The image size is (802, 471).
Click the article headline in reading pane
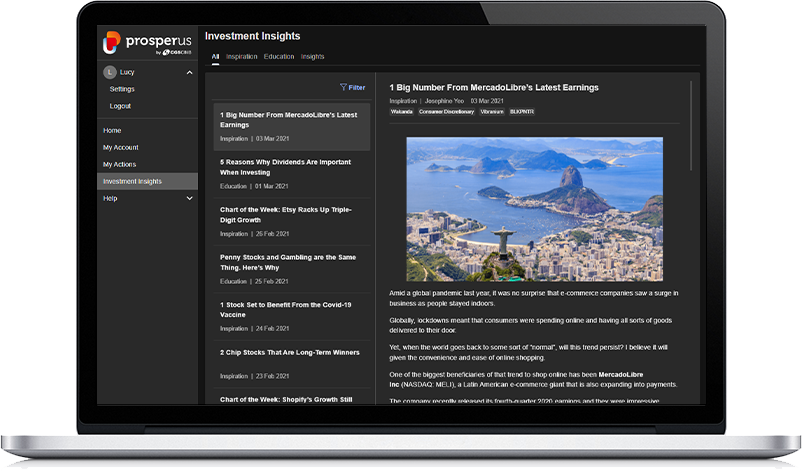point(494,87)
